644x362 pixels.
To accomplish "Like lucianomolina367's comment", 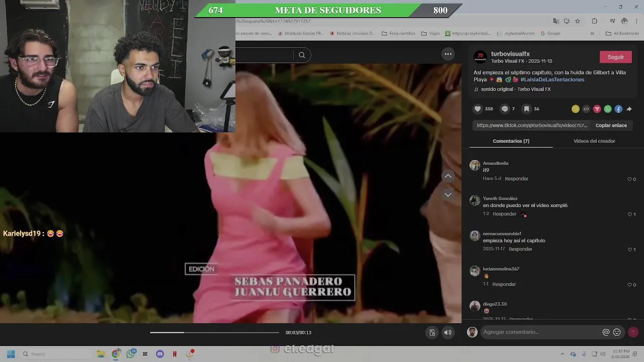I will pos(629,285).
